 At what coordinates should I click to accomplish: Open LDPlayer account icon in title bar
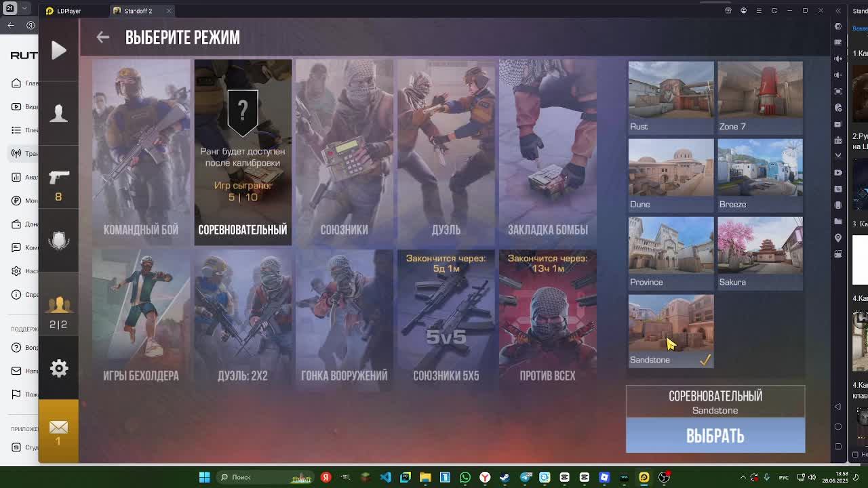[743, 11]
